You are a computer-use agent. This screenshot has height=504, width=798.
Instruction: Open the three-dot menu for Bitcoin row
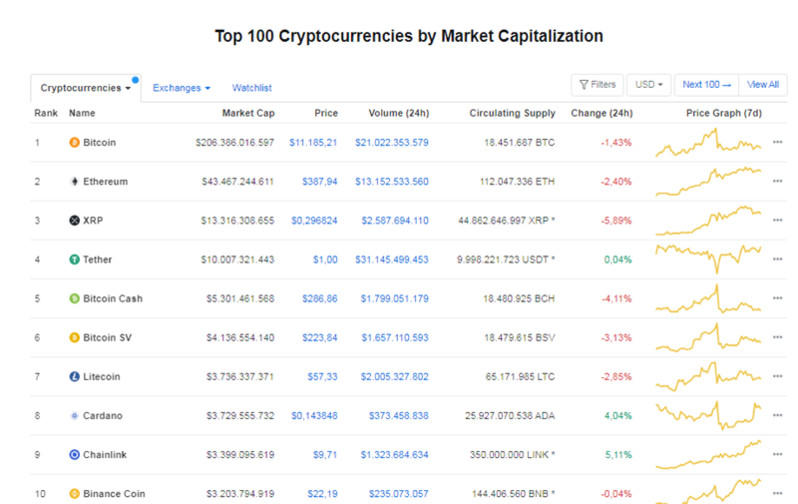(777, 143)
